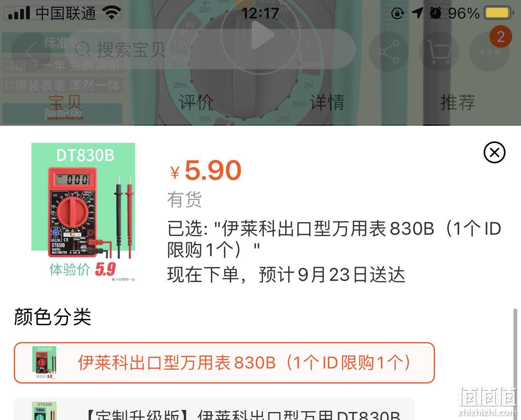The width and height of the screenshot is (521, 420).
Task: Tap the selected option's small thumbnail
Action: (x=44, y=363)
